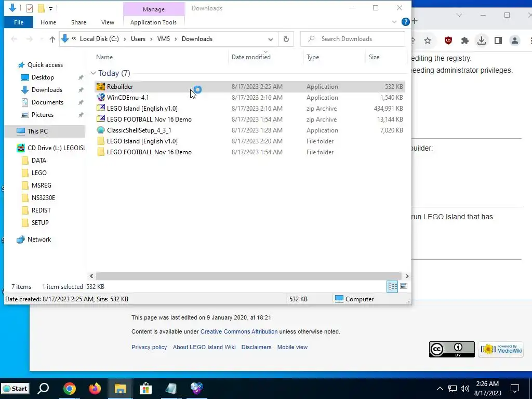532x399 pixels.
Task: Click the horizontal scrollbar in file list
Action: point(249,276)
